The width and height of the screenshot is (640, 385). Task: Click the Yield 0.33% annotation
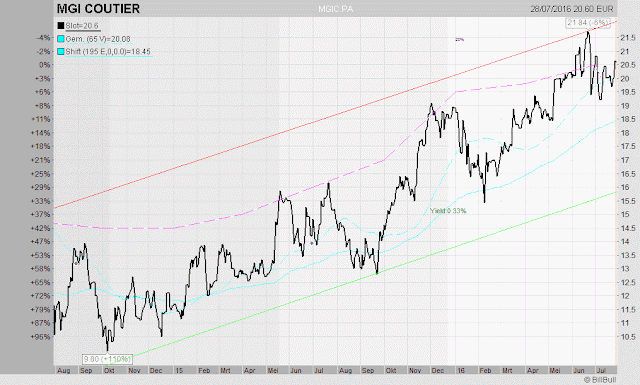[x=448, y=211]
